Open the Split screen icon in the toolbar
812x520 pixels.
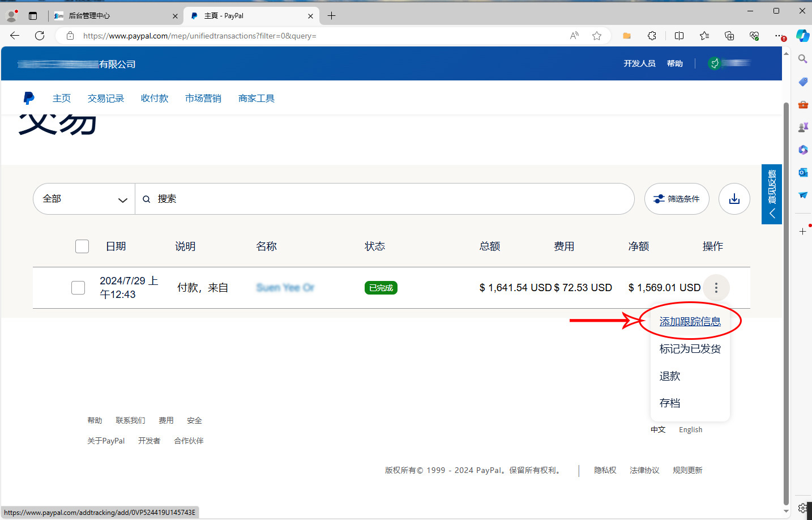[679, 36]
